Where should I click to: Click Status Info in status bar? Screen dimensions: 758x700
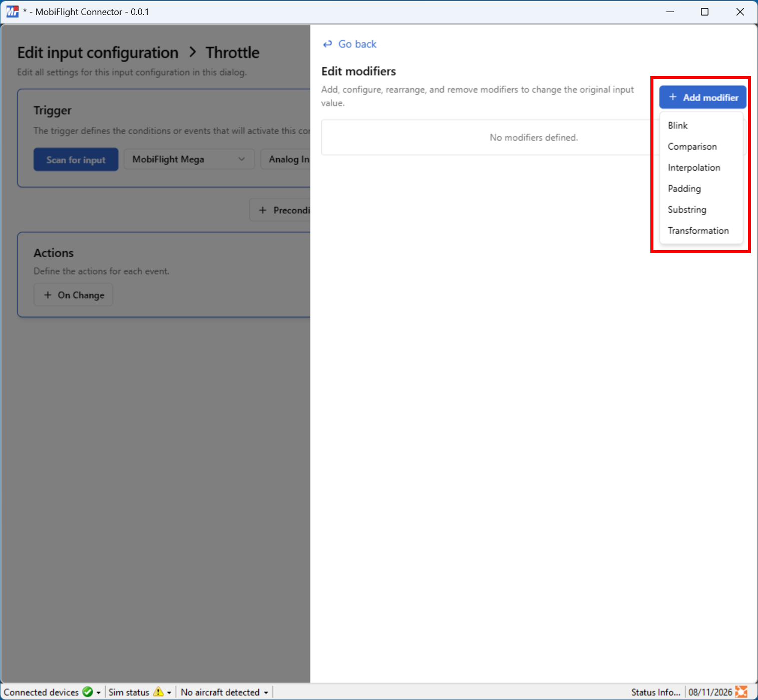pos(655,692)
